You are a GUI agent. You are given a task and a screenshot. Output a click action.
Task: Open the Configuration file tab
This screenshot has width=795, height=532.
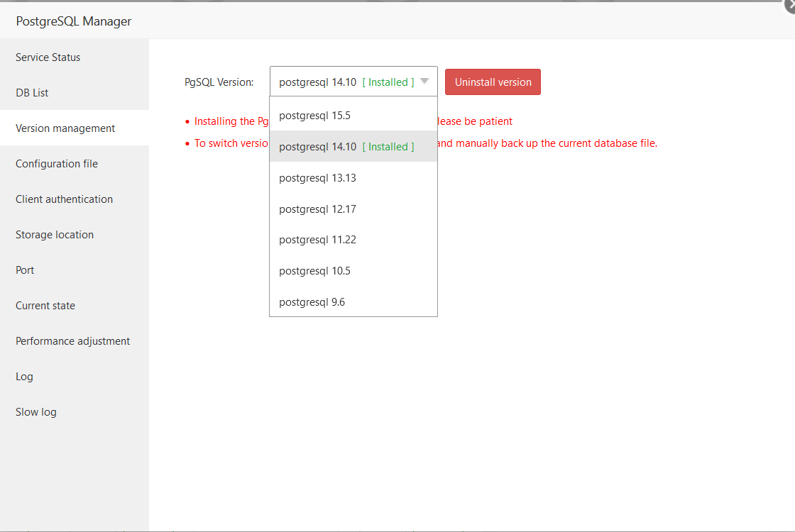coord(75,164)
